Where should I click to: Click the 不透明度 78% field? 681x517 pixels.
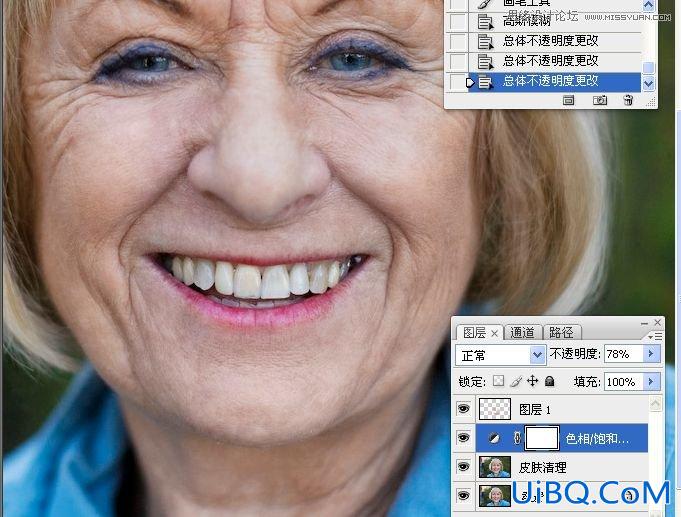click(x=623, y=354)
